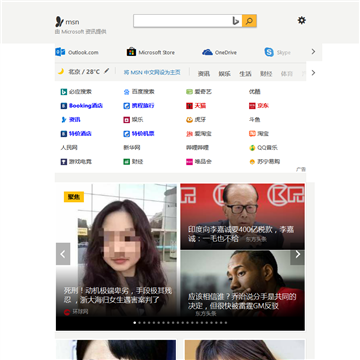The image size is (360, 360).
Task: Click the yellow magnifier search button
Action: (249, 21)
